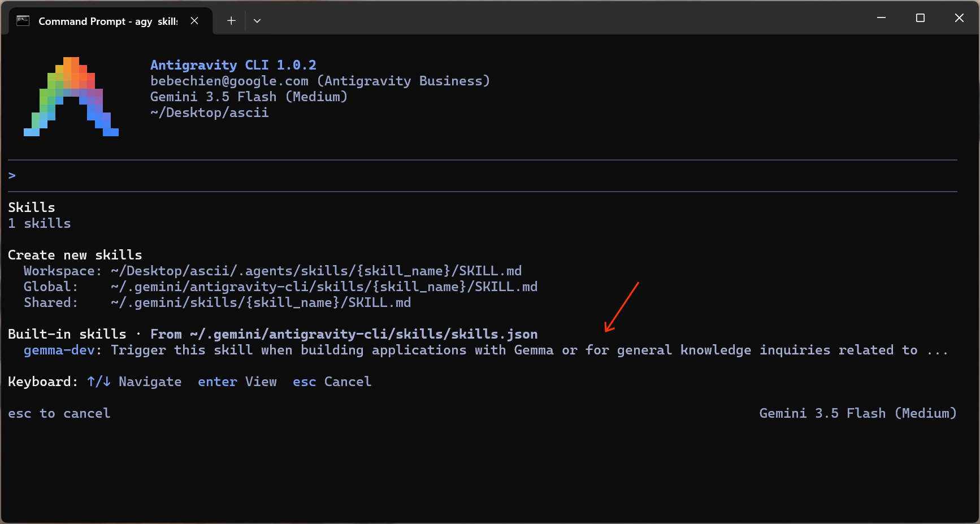
Task: Click the esc Cancel shortcut hint
Action: (332, 382)
